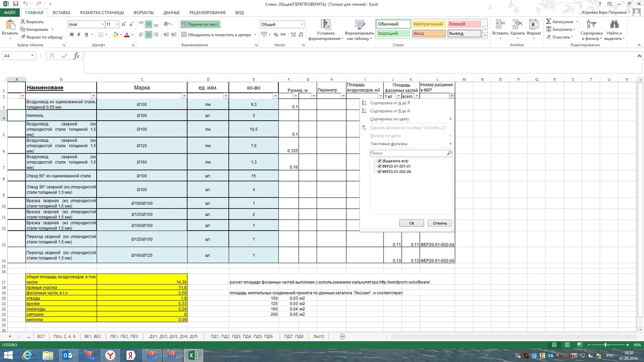Click Insert Cells (Вставить) in Ячейки group
The image size is (644, 362).
tap(500, 30)
